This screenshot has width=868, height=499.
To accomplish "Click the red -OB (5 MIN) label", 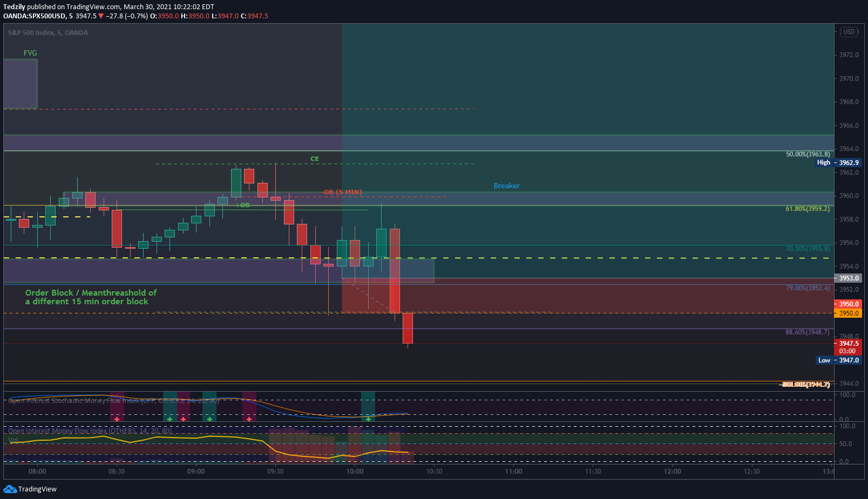I will [x=342, y=192].
